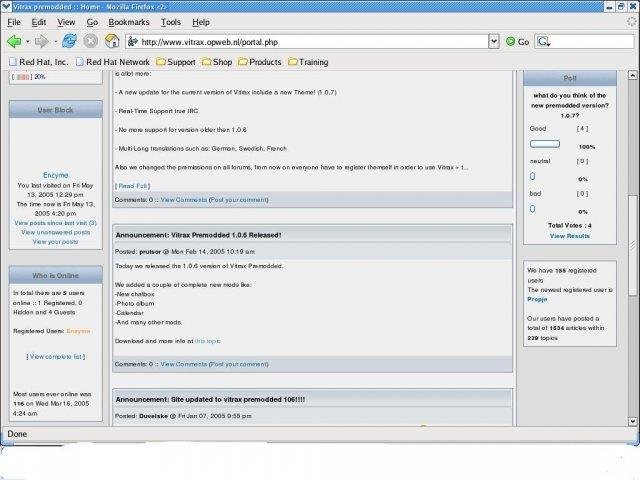Expand the Back button history dropdown

click(27, 42)
